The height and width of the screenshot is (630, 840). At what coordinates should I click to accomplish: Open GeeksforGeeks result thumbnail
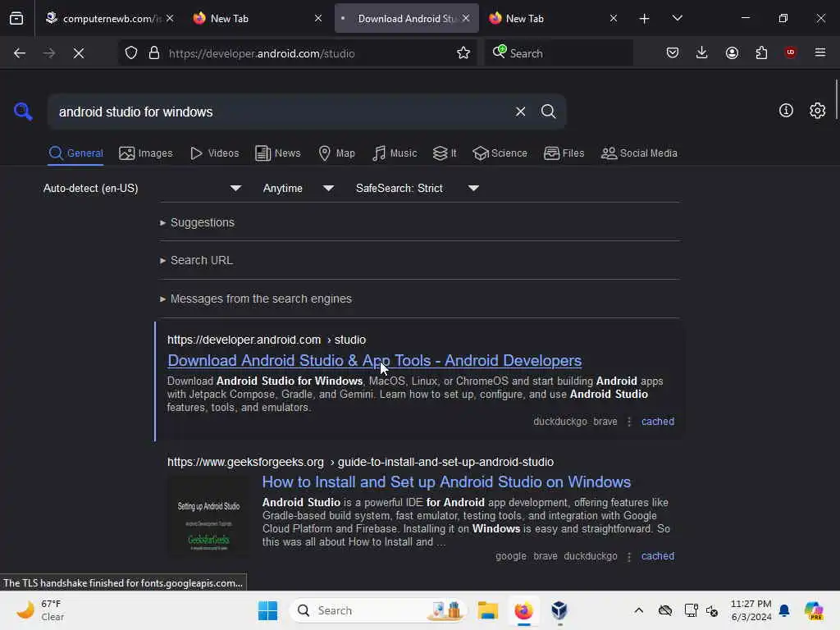pyautogui.click(x=208, y=516)
